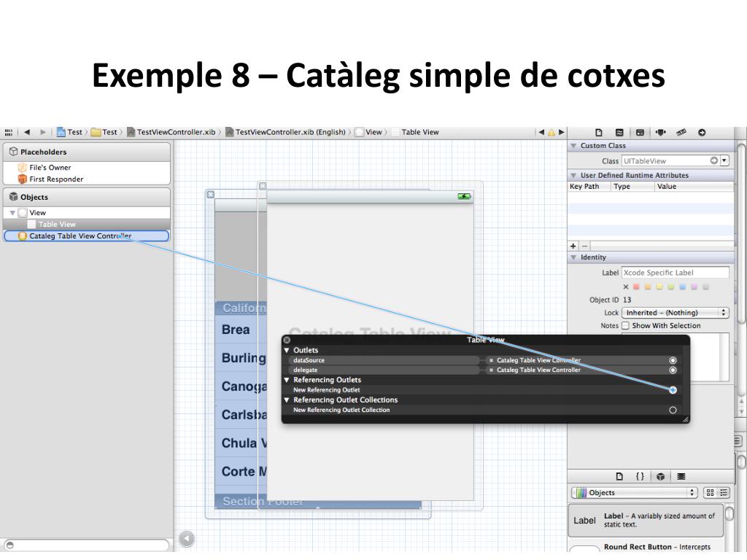Click the UITableView class input field
Viewport: 747px width, 560px height.
(x=670, y=160)
